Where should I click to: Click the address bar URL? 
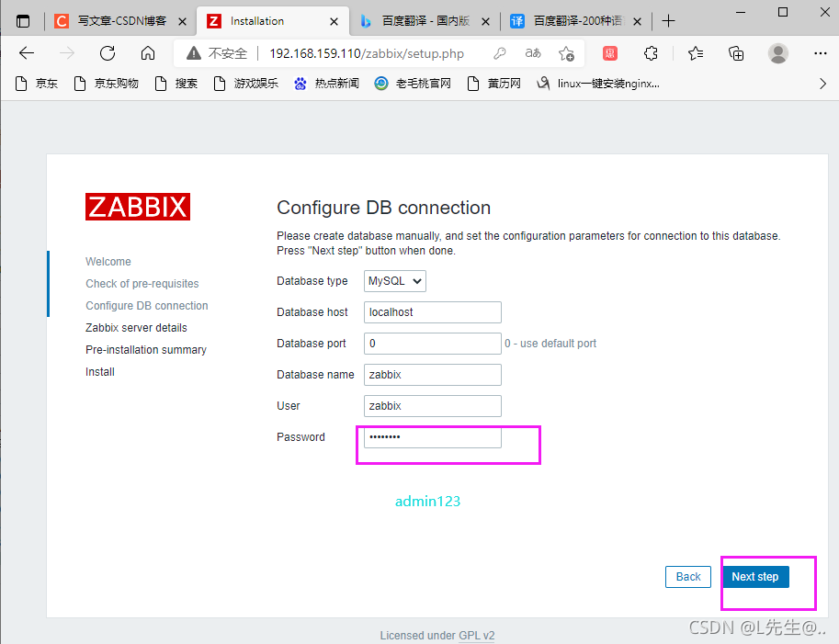(x=367, y=53)
